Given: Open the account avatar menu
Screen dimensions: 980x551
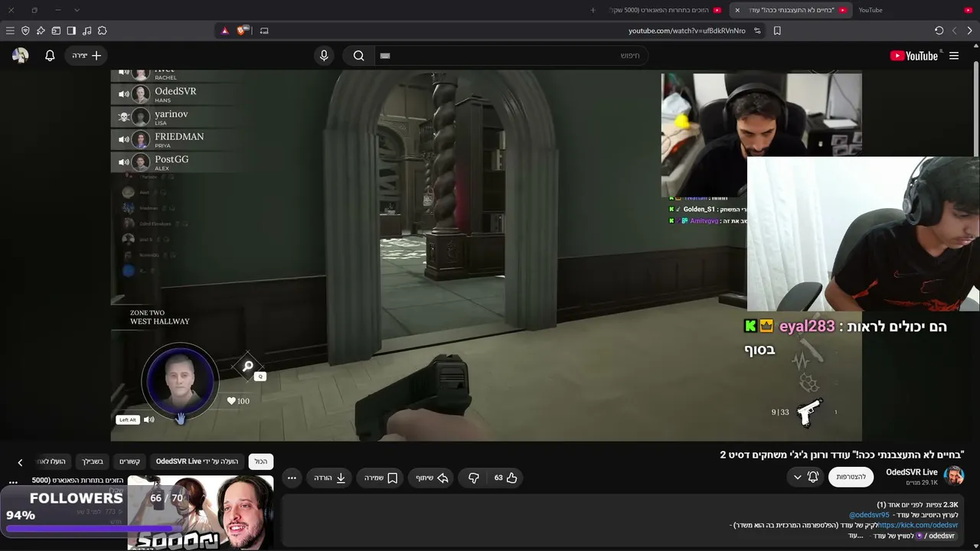Looking at the screenshot, I should click(x=21, y=56).
